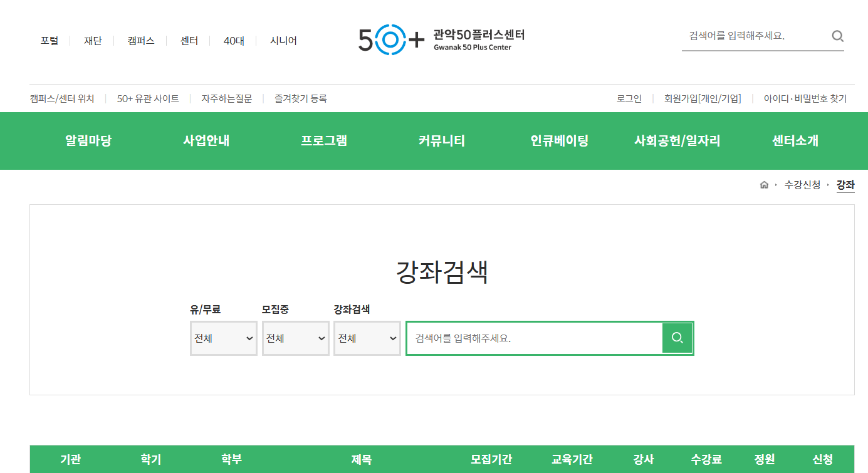Click the 50+ Gwanak center logo
The image size is (868, 473).
pyautogui.click(x=441, y=39)
